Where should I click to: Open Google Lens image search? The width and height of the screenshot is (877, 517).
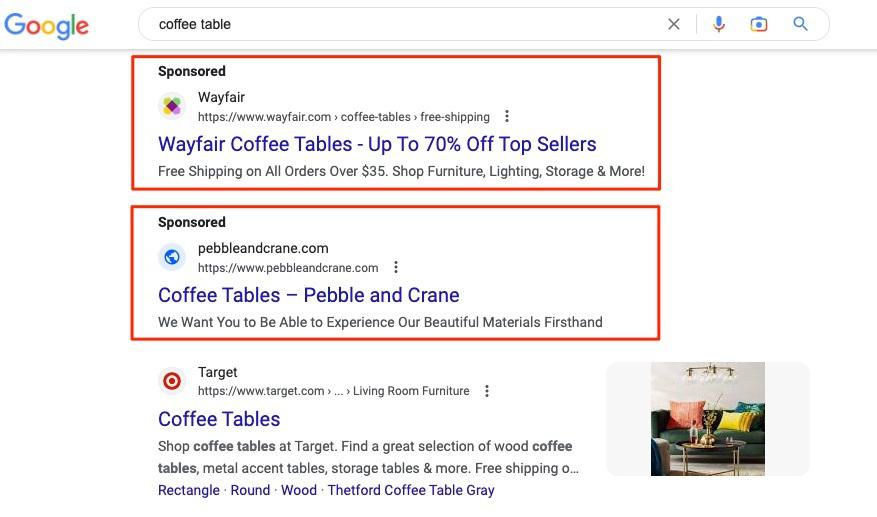coord(759,24)
